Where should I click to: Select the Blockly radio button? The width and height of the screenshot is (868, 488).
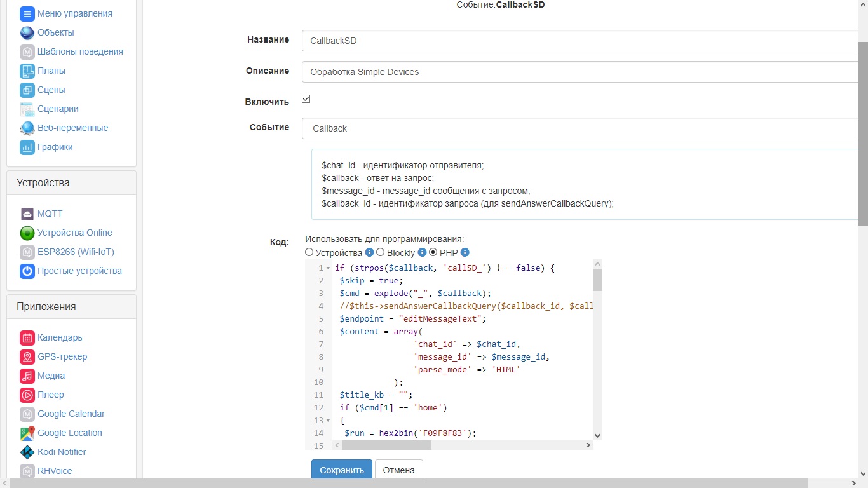[380, 252]
